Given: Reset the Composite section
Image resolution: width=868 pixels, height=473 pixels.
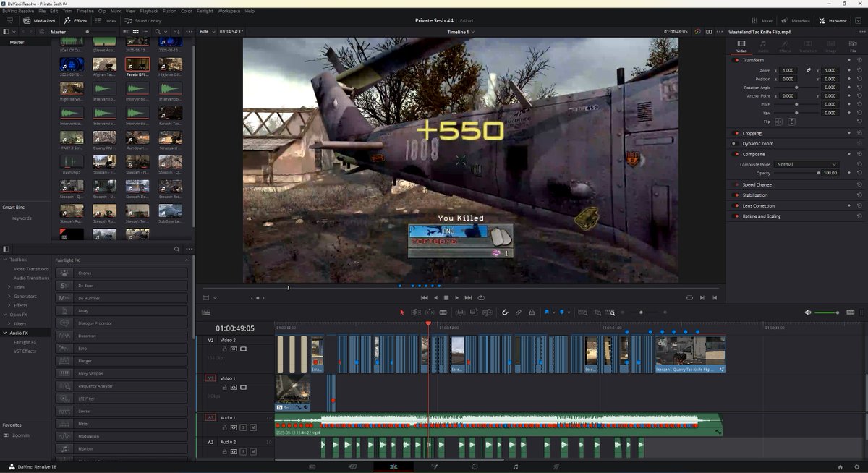Looking at the screenshot, I should tap(859, 154).
